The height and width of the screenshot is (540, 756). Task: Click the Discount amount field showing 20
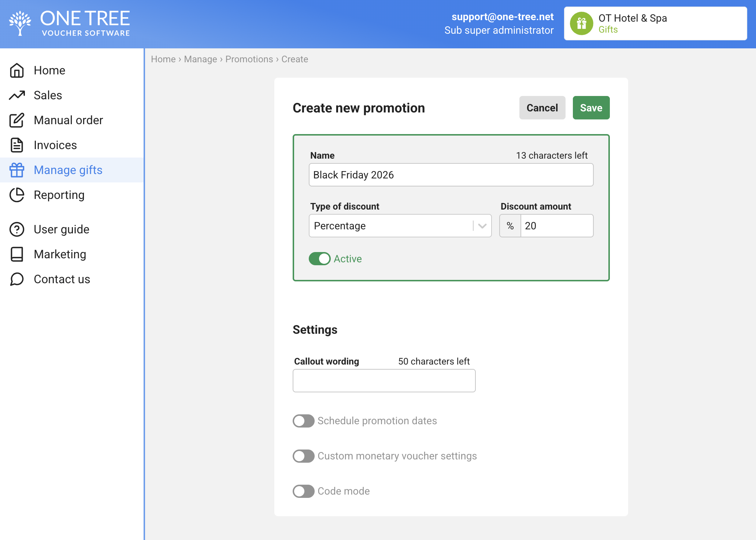557,226
